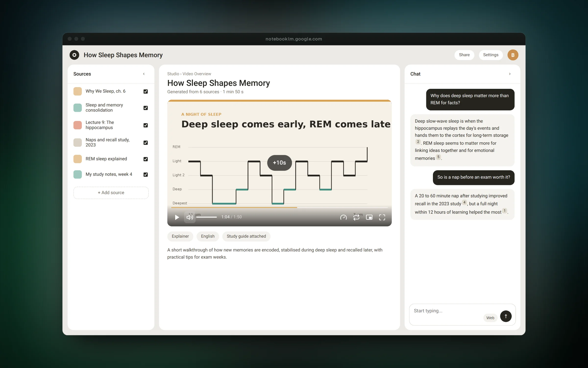Click the NotebookLM logo icon
Screen dimensions: 588x368
pos(74,55)
